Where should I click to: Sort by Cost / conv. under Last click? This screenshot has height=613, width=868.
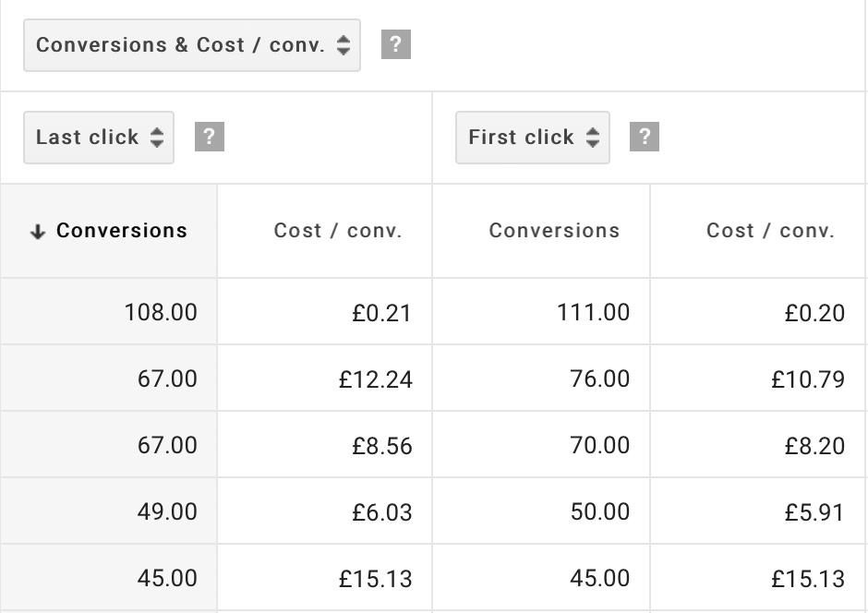pos(338,231)
